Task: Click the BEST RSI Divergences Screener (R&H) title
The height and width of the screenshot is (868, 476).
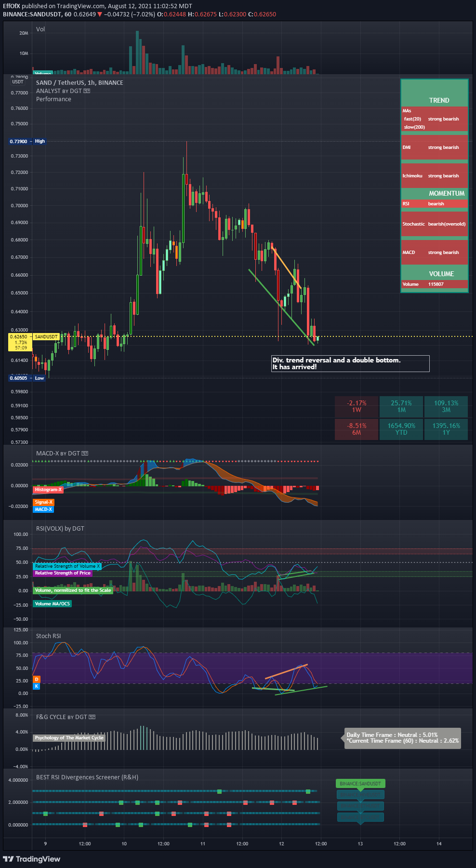Action: tap(87, 777)
